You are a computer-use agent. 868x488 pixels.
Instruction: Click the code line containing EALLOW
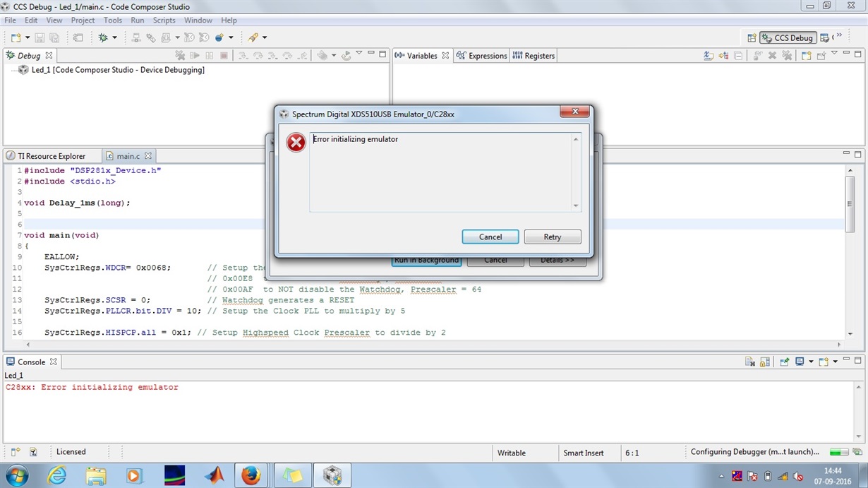point(62,257)
